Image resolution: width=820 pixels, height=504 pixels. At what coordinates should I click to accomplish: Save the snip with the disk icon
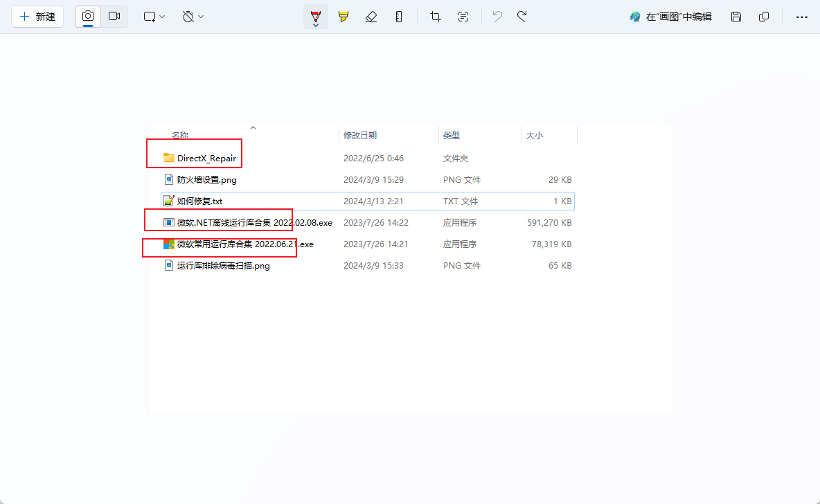(x=736, y=17)
